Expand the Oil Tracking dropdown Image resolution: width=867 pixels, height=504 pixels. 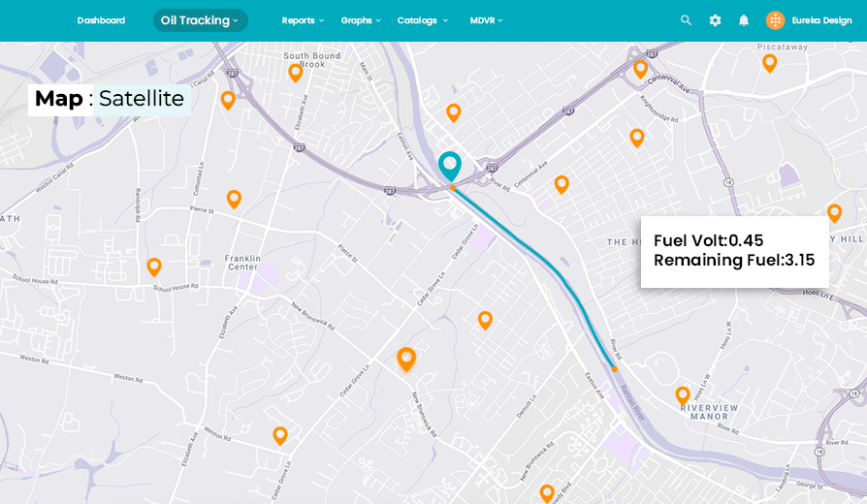[x=200, y=20]
